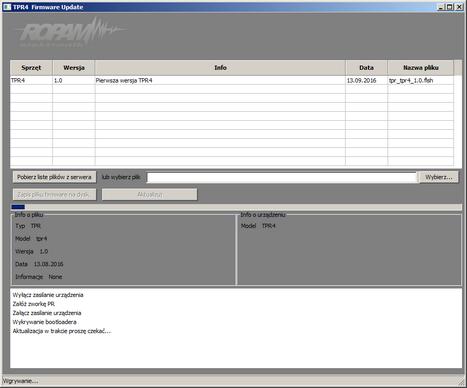
Task: Click the firmware update progress bar
Action: [236, 207]
